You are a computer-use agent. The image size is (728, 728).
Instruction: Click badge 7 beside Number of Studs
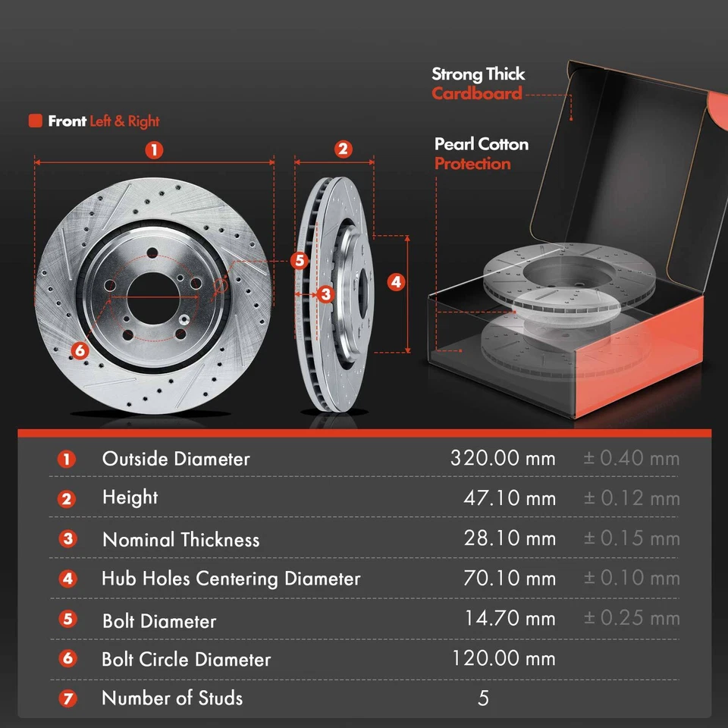67,698
